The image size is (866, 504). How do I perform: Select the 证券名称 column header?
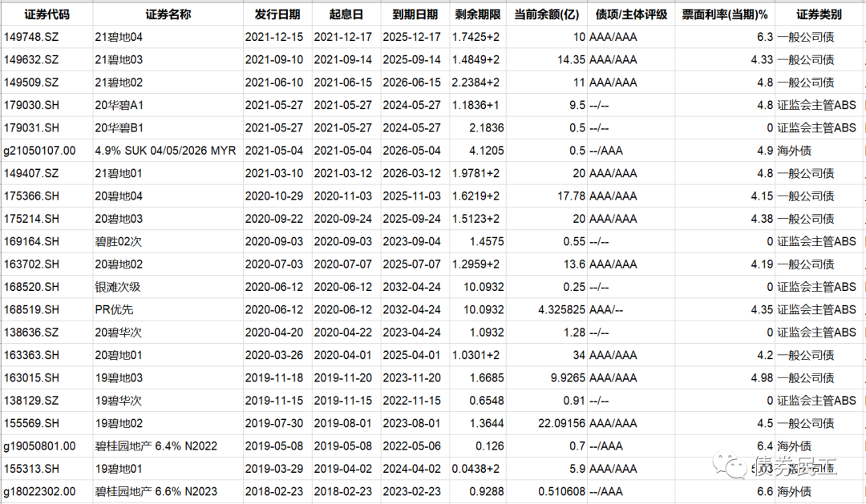click(168, 14)
